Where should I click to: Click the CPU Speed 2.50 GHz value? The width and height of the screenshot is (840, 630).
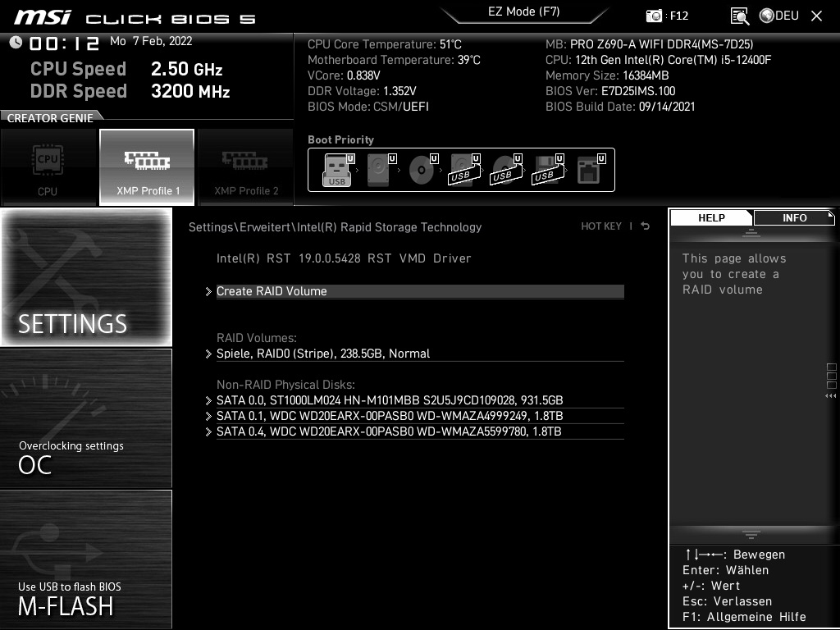tap(186, 69)
